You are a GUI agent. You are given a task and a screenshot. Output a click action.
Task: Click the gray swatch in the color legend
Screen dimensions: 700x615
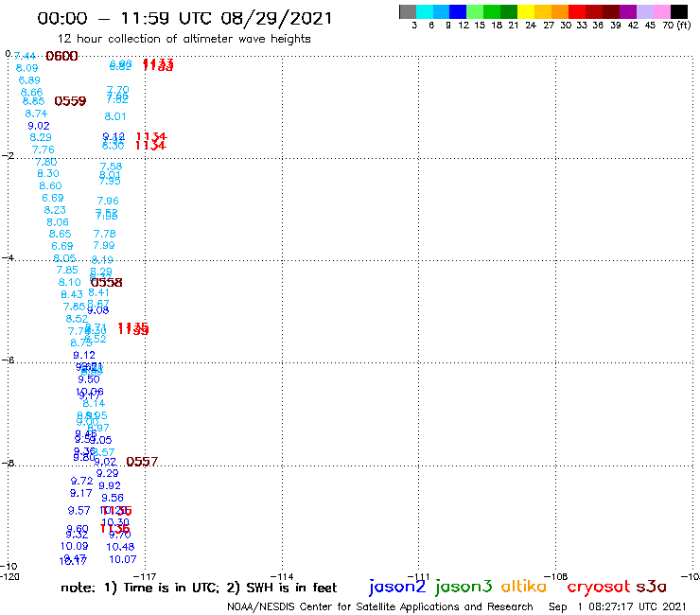tap(408, 11)
